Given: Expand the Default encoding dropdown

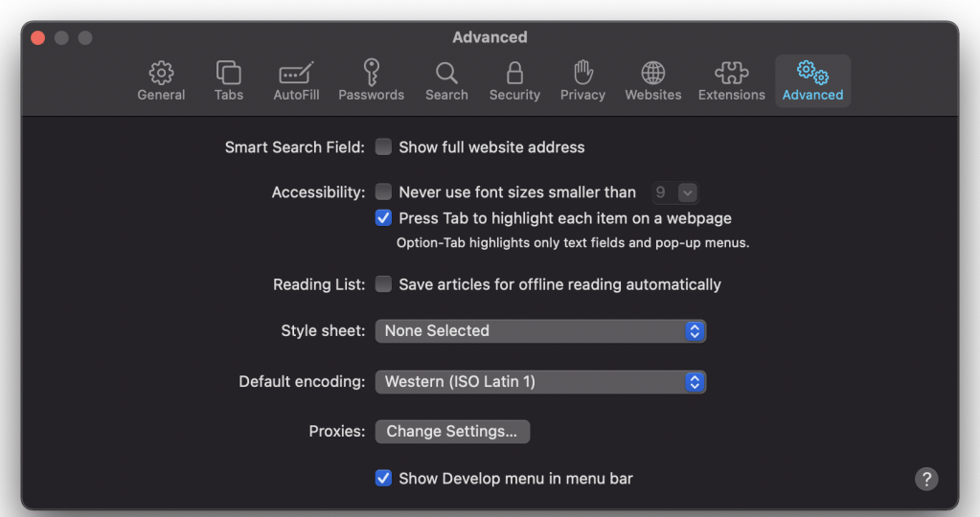Looking at the screenshot, I should [540, 382].
